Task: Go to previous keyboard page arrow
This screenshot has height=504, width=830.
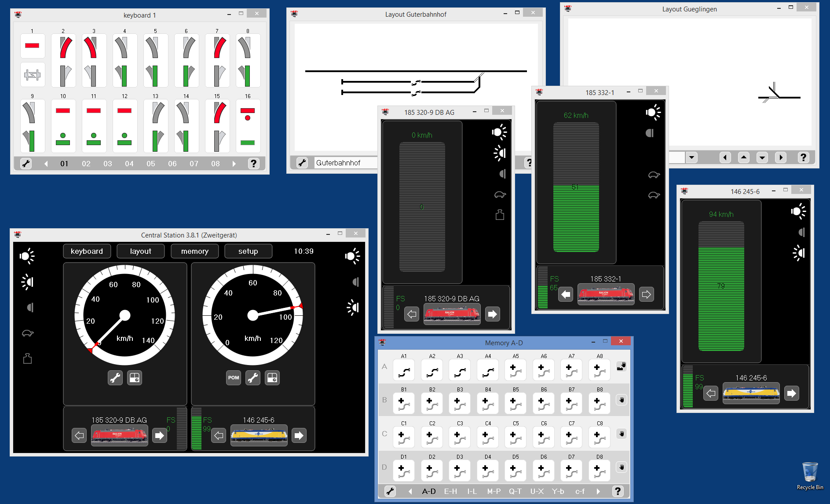Action: tap(46, 164)
